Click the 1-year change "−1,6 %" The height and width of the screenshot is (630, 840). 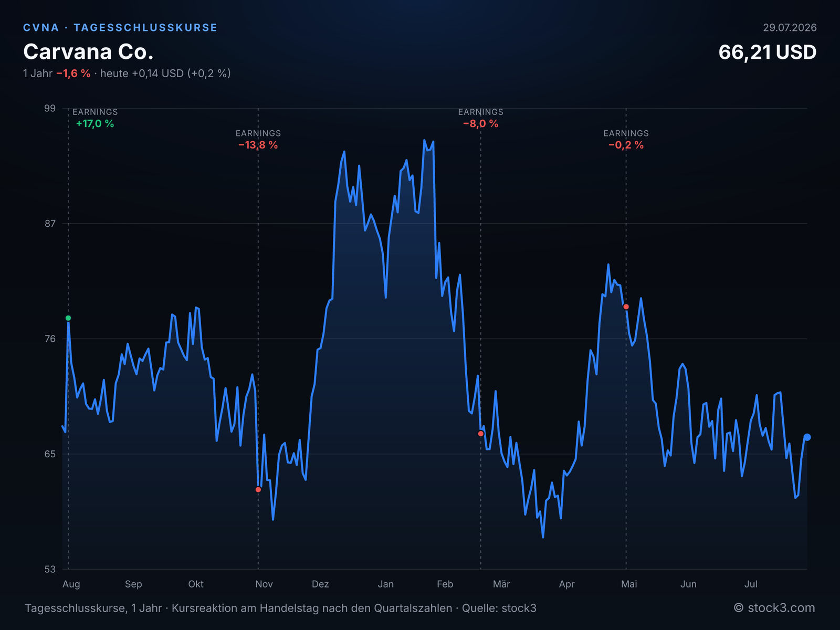(73, 73)
